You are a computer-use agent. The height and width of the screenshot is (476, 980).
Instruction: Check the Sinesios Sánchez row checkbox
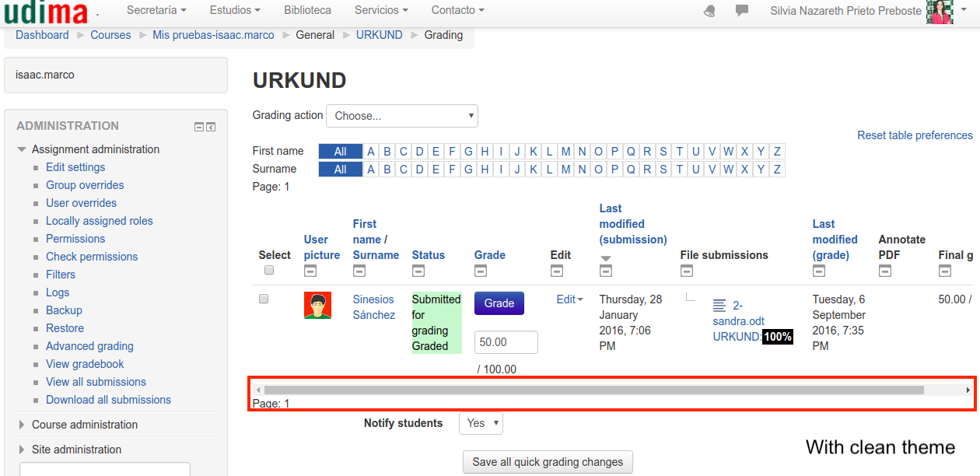264,299
